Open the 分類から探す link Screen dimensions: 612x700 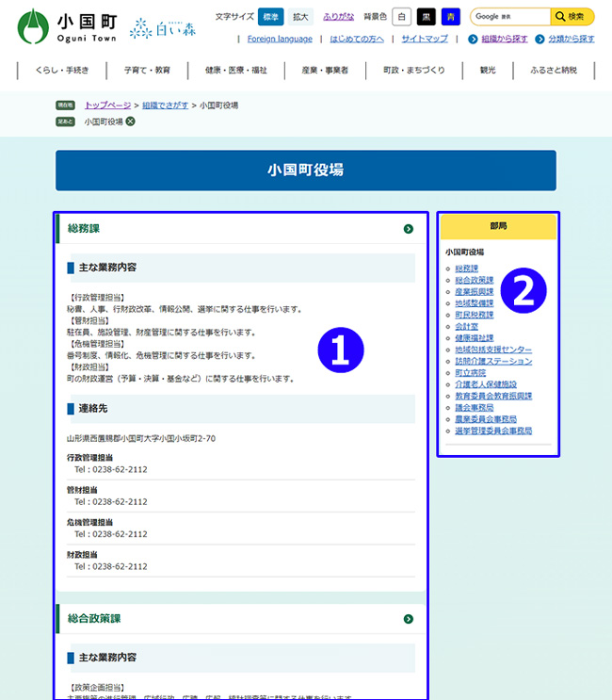[x=572, y=39]
